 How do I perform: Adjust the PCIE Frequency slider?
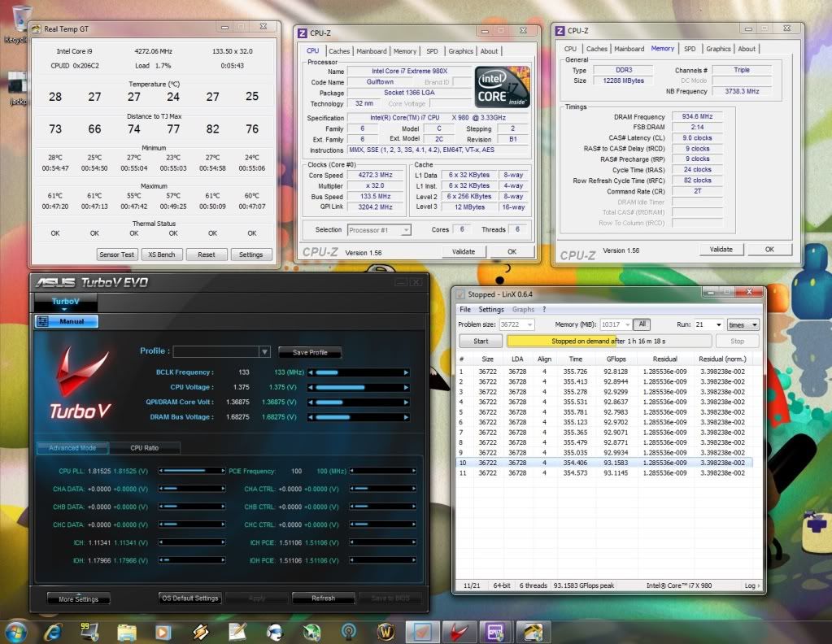(x=382, y=471)
